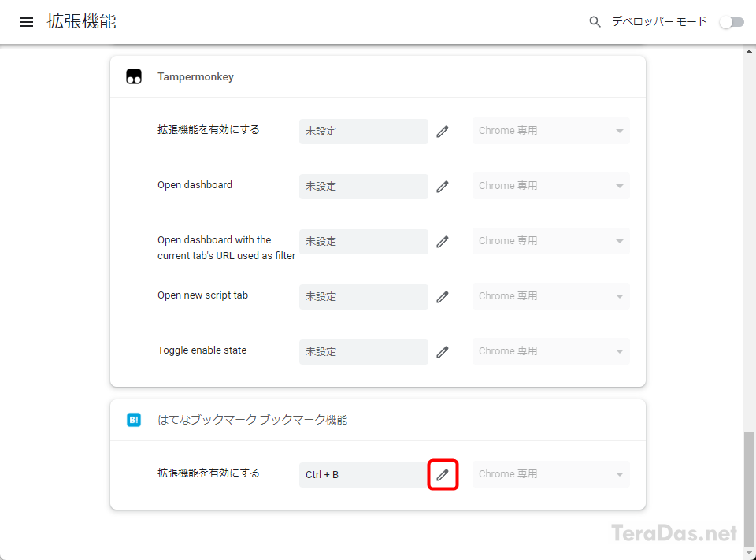The width and height of the screenshot is (756, 560).
Task: Click shortcut field for Open new script tab
Action: coord(364,297)
